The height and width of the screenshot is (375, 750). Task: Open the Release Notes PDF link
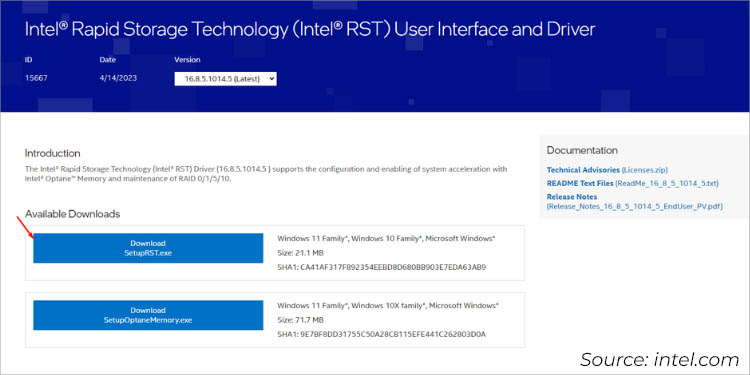pos(634,201)
